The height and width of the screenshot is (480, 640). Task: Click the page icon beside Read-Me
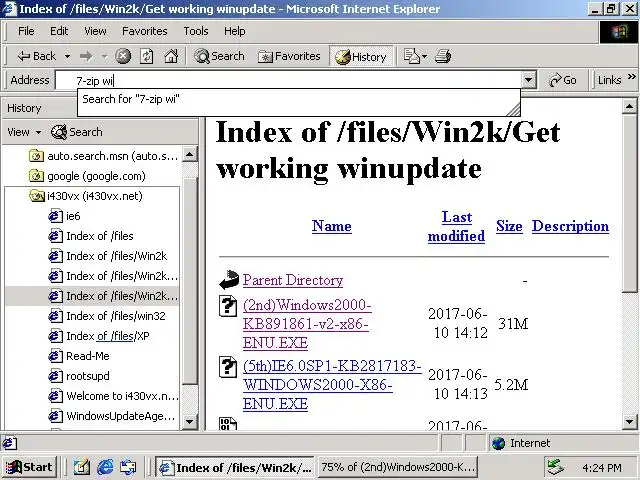(55, 356)
